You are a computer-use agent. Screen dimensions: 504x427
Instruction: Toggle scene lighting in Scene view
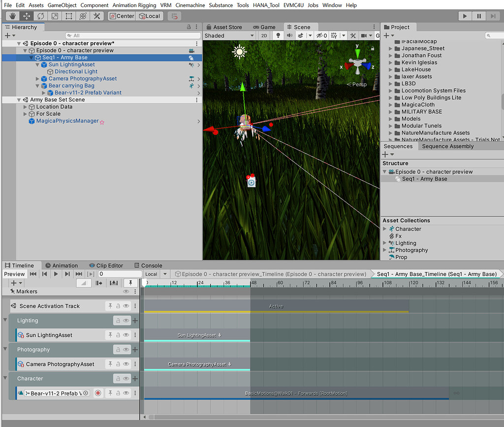point(278,35)
